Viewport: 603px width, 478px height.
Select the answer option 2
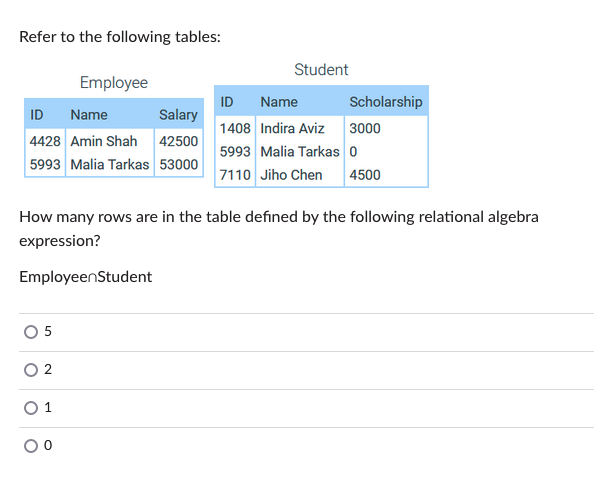[x=34, y=370]
